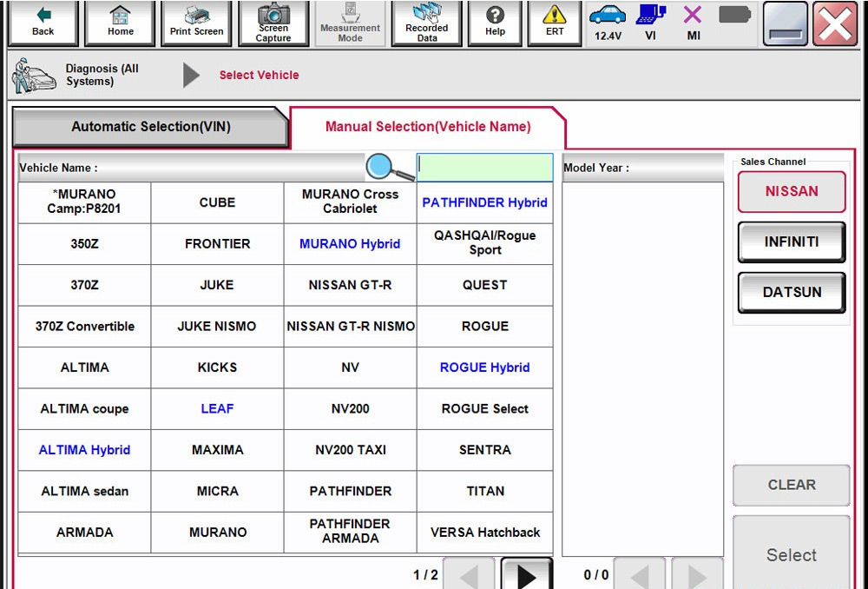Choose the NISSAN sales channel

[791, 193]
